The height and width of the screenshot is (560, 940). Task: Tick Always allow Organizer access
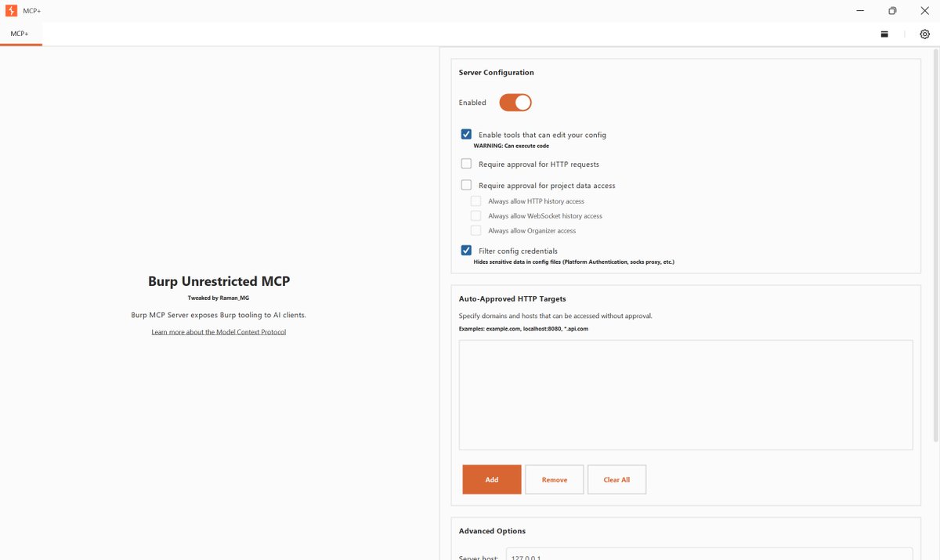(x=475, y=230)
